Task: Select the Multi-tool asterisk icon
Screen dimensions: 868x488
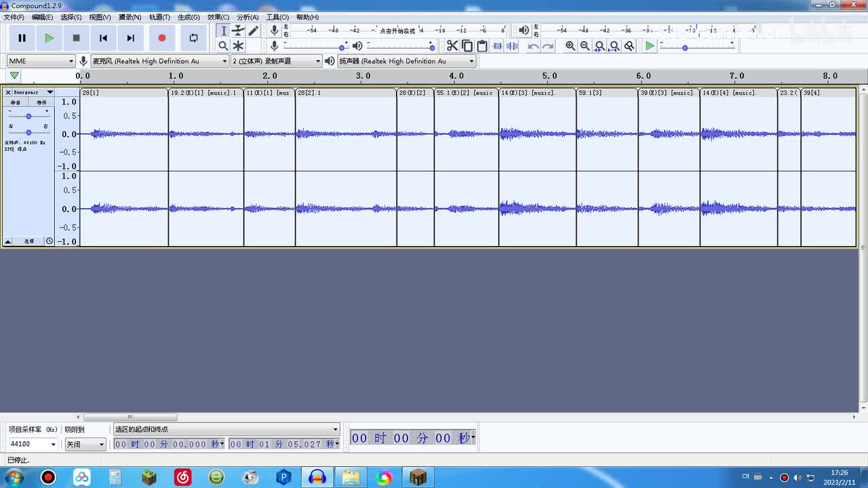Action: pyautogui.click(x=238, y=45)
